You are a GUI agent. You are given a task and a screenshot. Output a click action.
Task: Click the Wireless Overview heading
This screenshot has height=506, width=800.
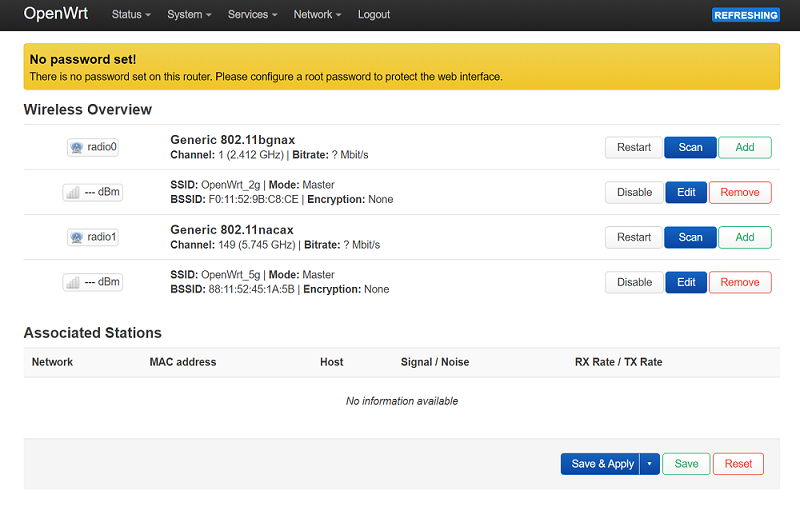pos(88,110)
